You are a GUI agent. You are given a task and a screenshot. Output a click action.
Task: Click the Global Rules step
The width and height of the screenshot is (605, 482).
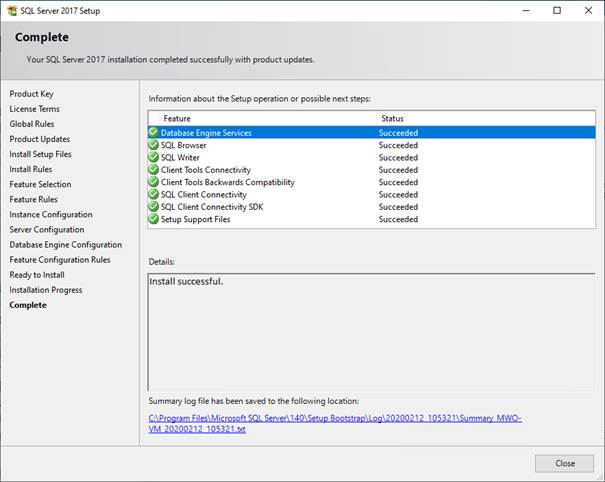[x=32, y=124]
